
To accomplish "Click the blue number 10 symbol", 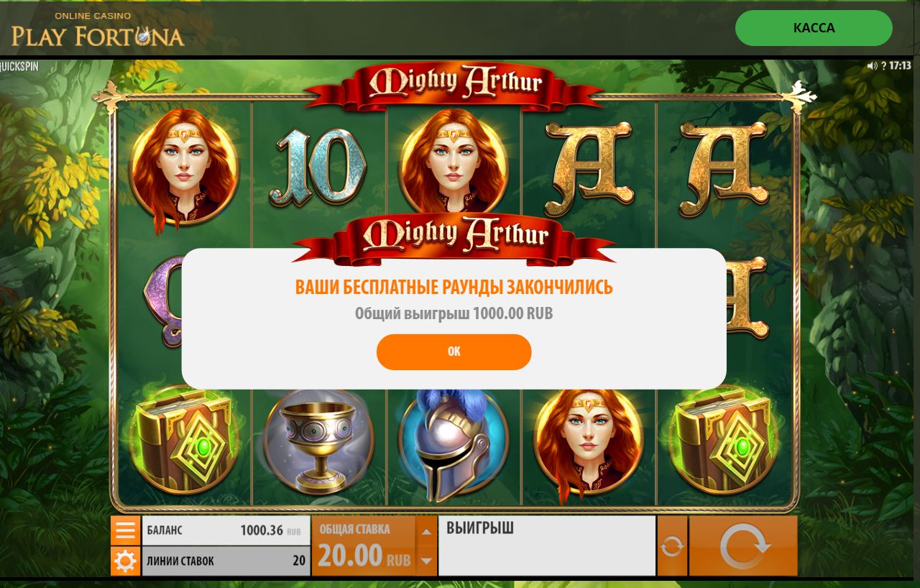I will (318, 167).
